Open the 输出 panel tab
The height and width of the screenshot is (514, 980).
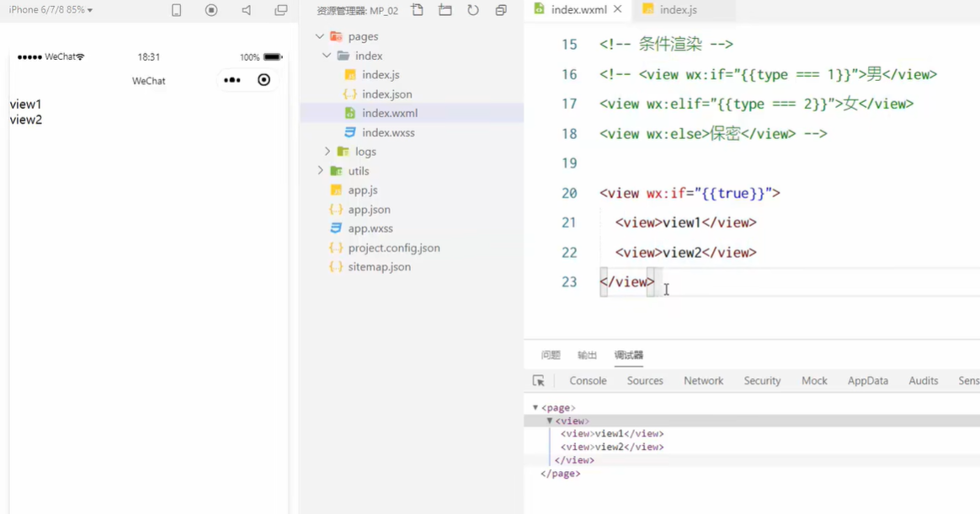point(587,356)
